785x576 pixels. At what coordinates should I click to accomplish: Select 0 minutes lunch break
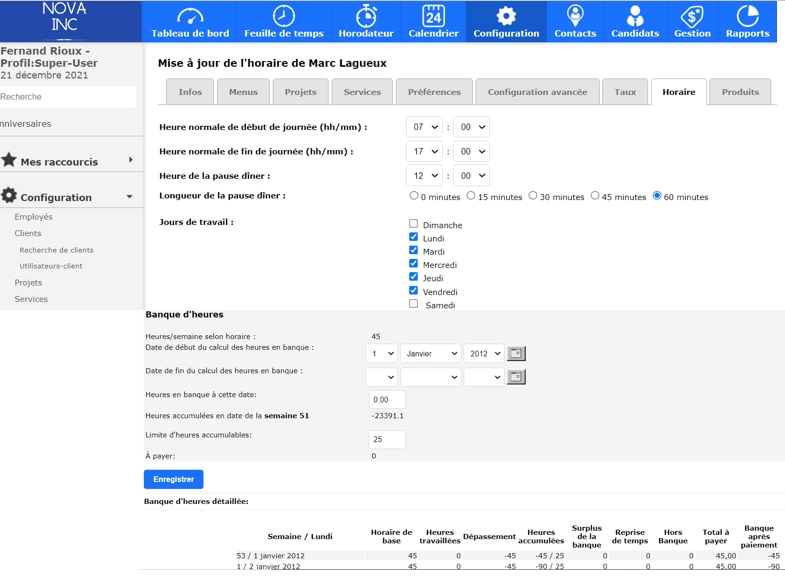coord(414,196)
